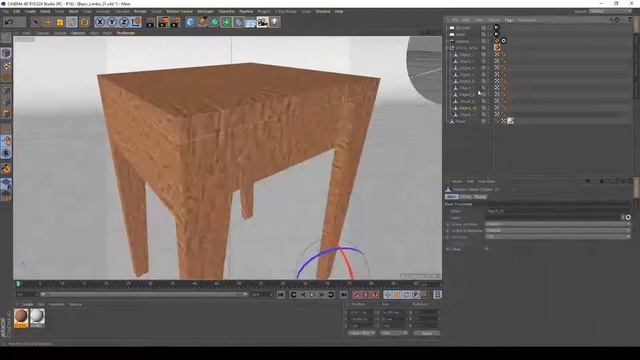Toggle the Y axis lock
This screenshot has height=360, width=640.
click(x=112, y=22)
